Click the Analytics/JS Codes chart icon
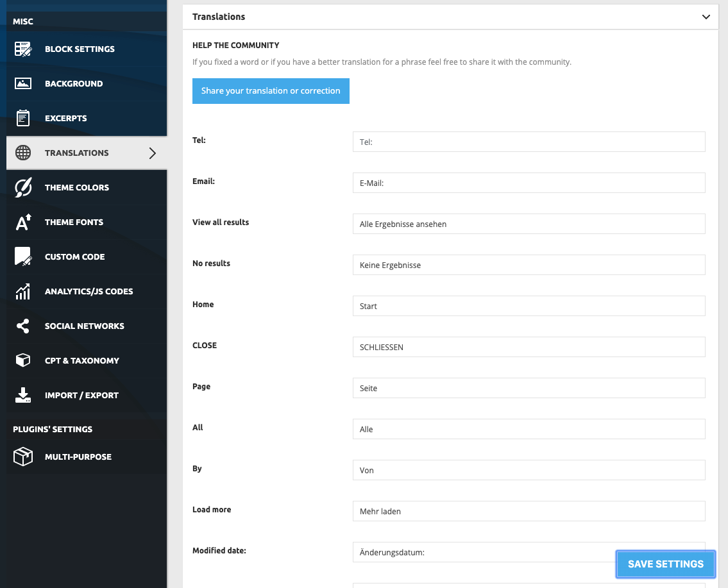 [x=23, y=292]
